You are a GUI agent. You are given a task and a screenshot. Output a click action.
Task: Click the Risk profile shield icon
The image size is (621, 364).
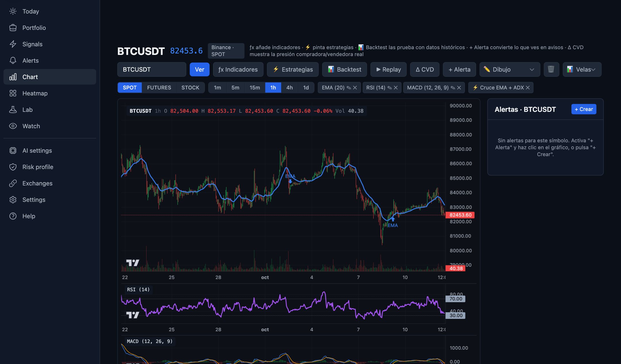coord(13,167)
